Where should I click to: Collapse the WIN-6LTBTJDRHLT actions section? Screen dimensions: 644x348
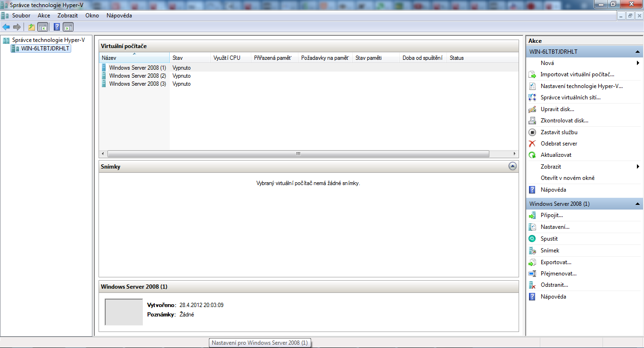(x=637, y=52)
